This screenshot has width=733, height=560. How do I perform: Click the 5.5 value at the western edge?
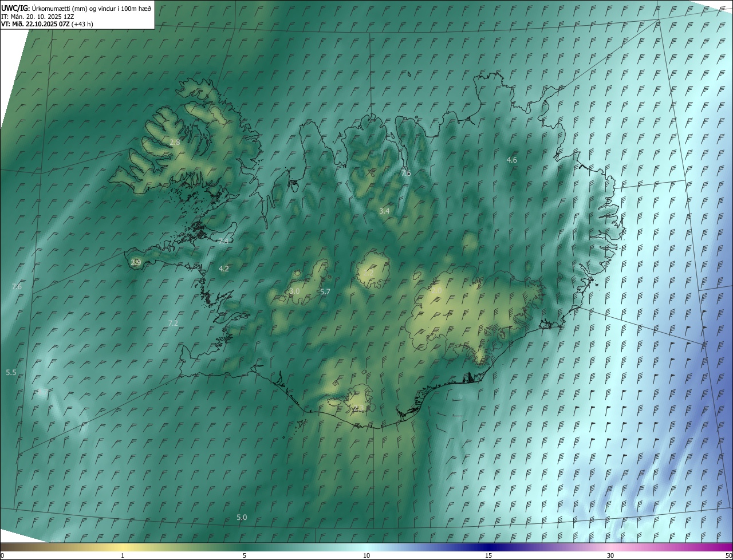click(x=11, y=373)
